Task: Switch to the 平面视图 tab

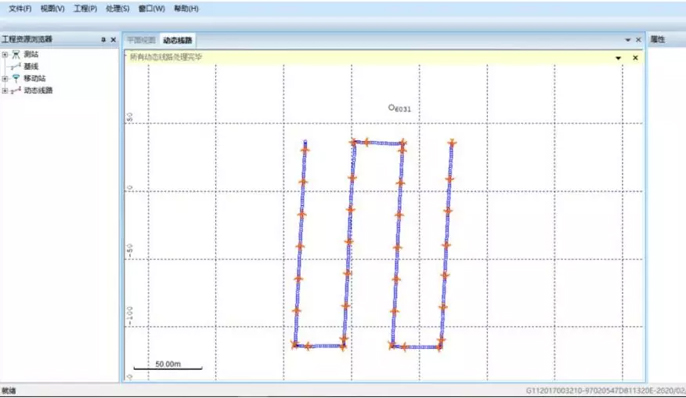Action: 141,40
